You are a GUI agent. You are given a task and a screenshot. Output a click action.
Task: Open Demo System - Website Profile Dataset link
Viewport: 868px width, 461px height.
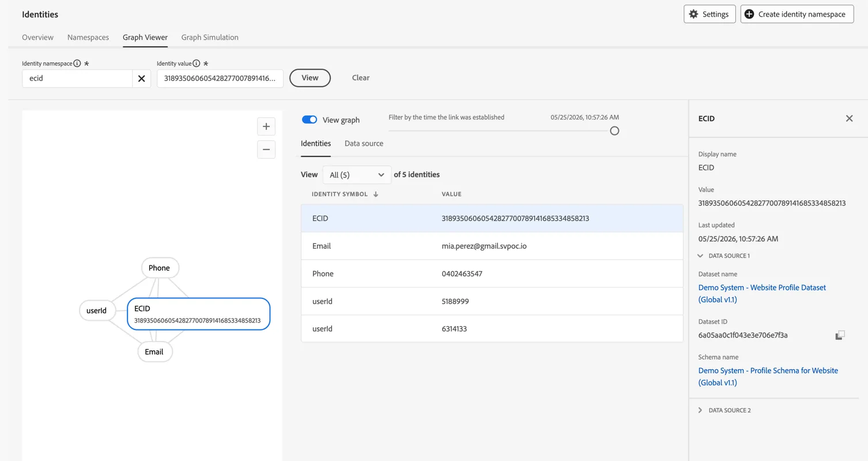pos(762,293)
